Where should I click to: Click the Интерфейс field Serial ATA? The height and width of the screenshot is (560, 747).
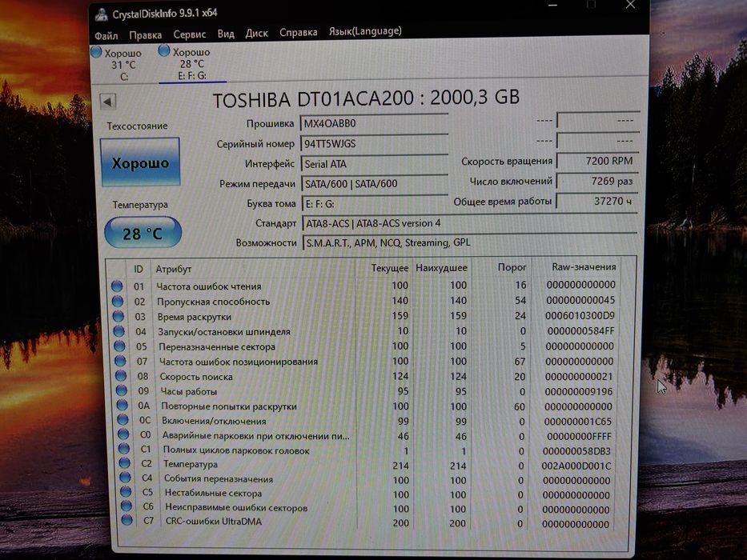375,164
